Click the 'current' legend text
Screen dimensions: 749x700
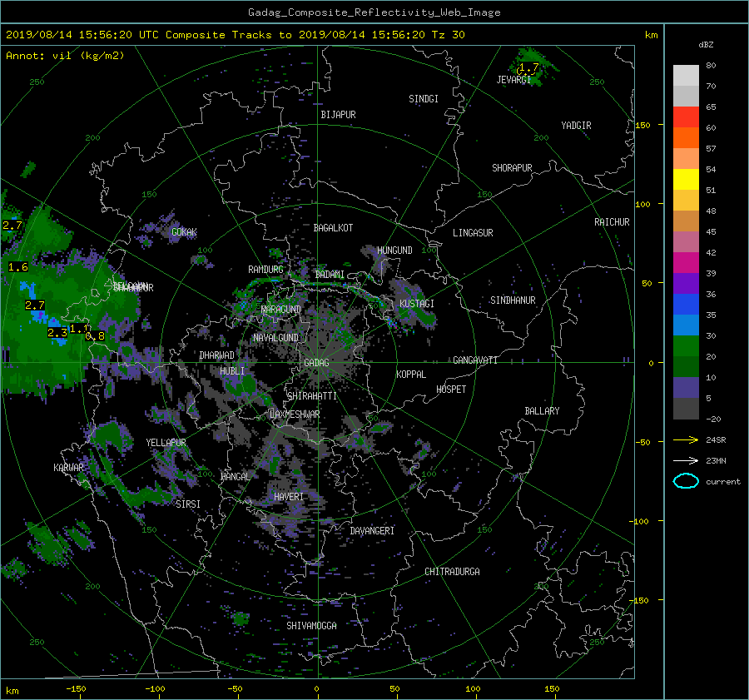coord(723,482)
